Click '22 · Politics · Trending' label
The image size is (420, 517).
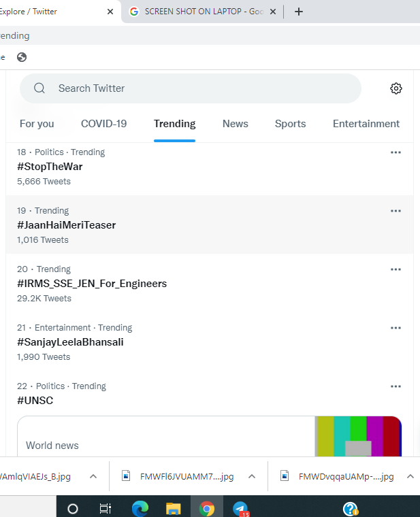pos(62,386)
